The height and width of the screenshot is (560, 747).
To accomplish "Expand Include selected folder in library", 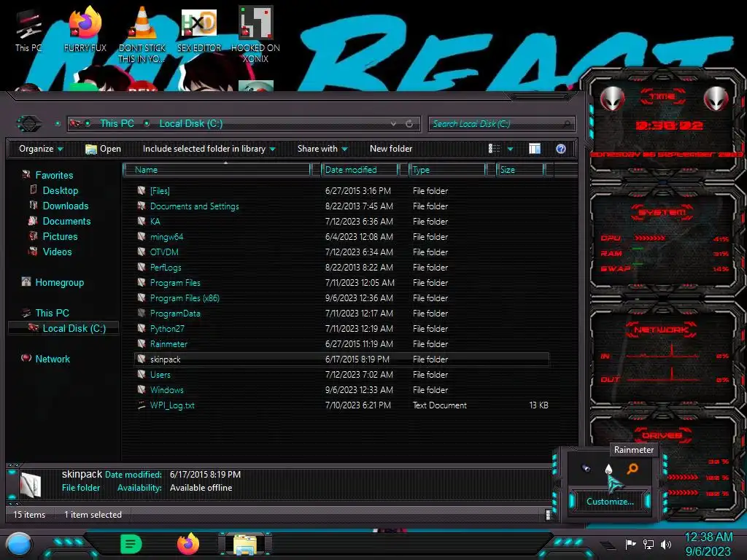I will point(209,149).
